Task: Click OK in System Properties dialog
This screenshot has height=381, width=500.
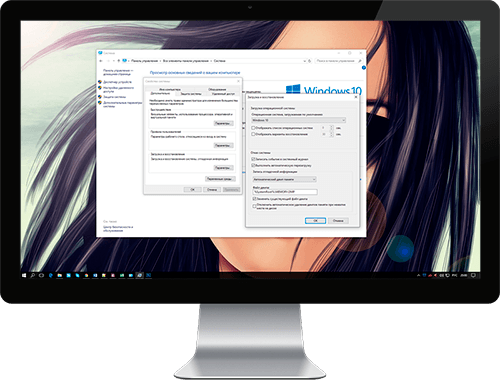Action: pos(193,190)
